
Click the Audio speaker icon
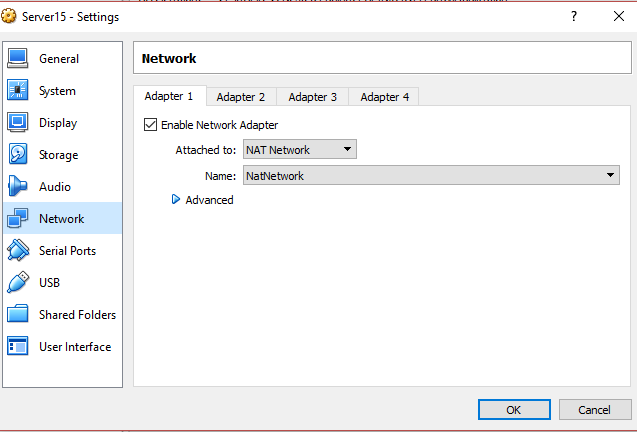[x=17, y=186]
